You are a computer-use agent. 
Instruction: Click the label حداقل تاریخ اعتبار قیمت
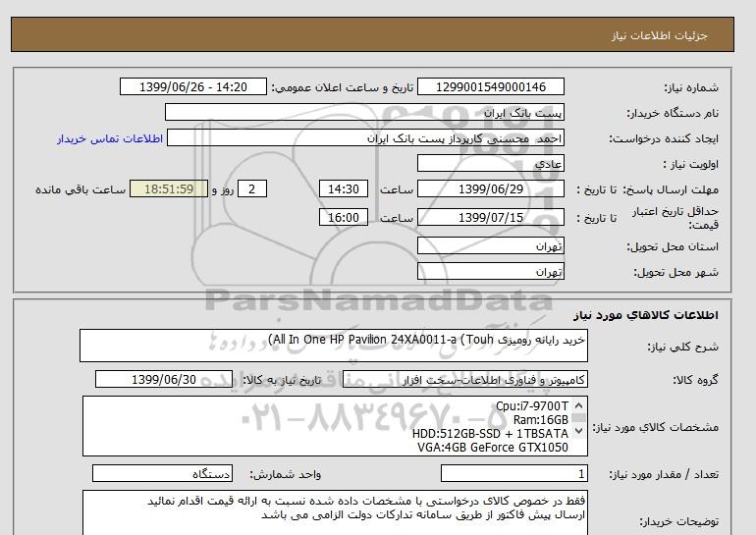pyautogui.click(x=675, y=218)
